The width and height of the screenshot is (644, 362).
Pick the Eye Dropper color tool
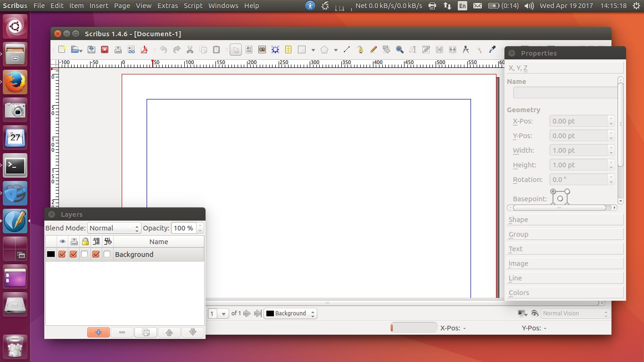492,49
